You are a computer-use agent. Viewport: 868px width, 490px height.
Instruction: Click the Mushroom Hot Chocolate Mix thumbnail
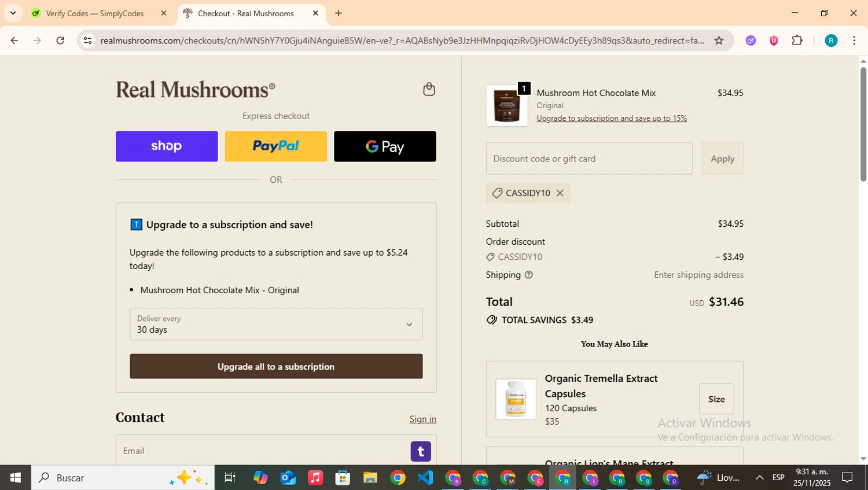tap(507, 106)
